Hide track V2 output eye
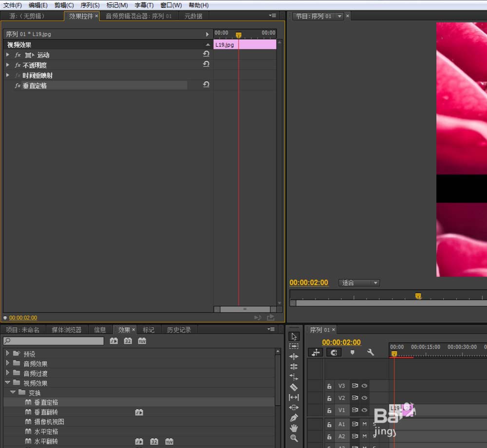The image size is (487, 448). 364,398
